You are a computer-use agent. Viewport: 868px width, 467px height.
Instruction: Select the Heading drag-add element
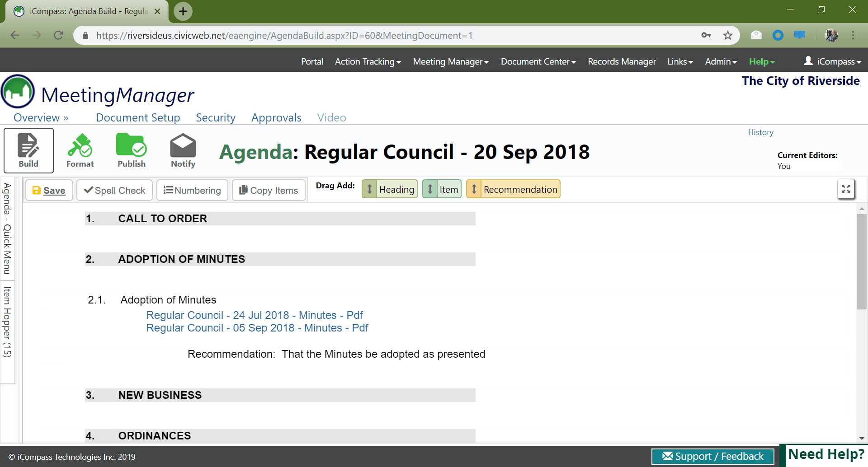click(x=389, y=189)
